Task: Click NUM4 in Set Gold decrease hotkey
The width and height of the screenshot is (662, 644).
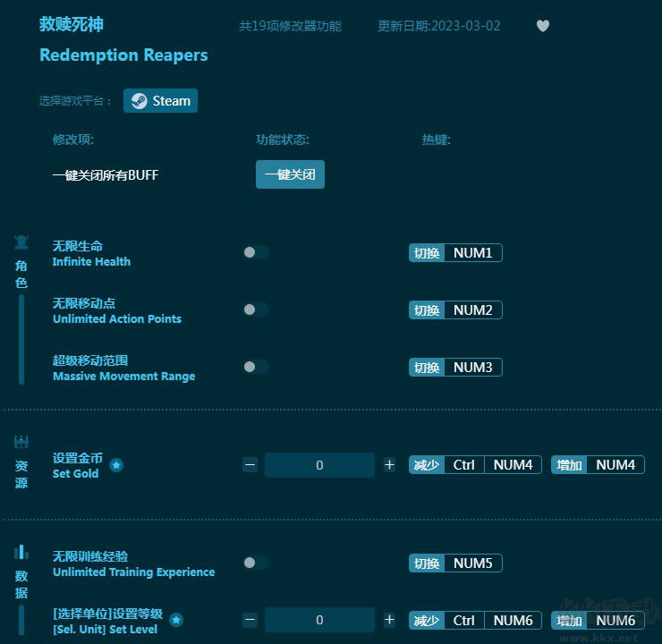Action: [513, 465]
